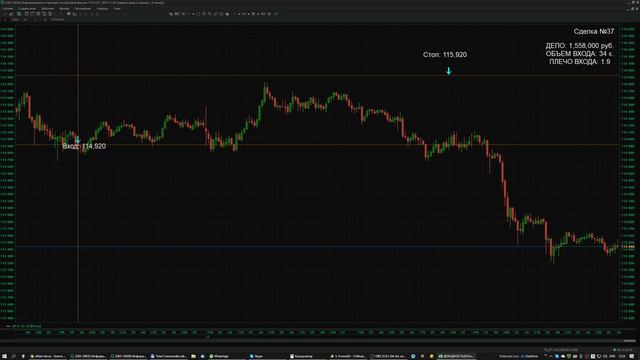Open File Explorer folder icon in the taskbar
Viewport: 640px width, 360px height.
coord(193,356)
